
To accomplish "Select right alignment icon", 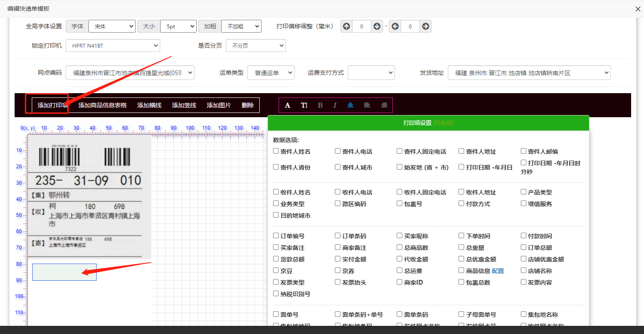I will (384, 105).
